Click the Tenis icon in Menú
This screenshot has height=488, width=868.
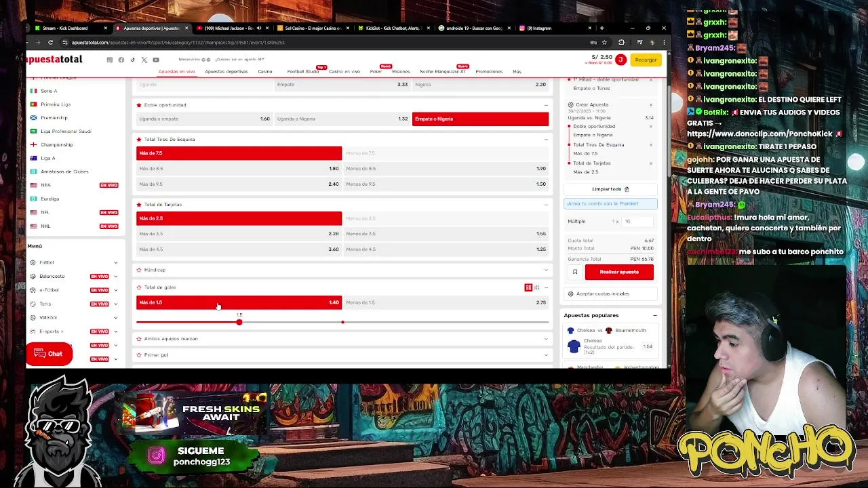[x=33, y=304]
